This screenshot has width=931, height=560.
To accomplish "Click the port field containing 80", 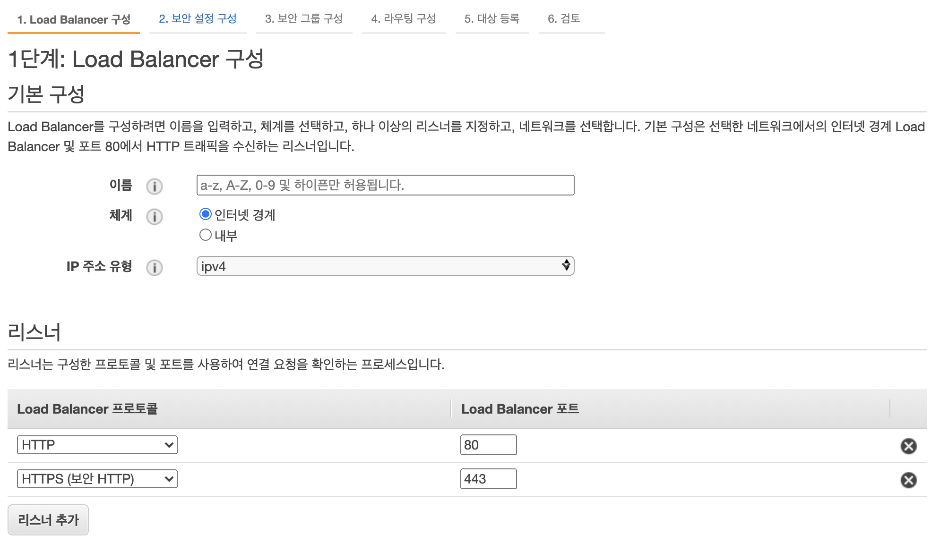I will point(488,445).
